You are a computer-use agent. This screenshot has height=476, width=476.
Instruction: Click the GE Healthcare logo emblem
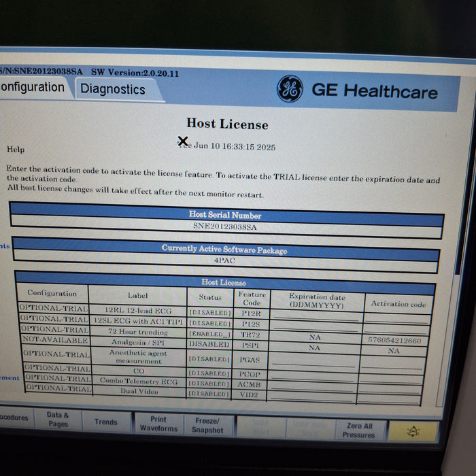290,88
